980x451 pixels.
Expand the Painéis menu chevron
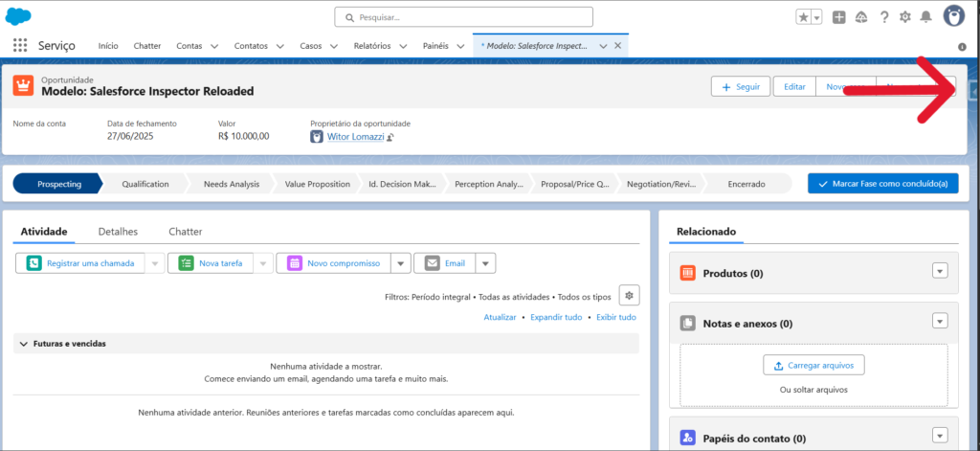[460, 46]
